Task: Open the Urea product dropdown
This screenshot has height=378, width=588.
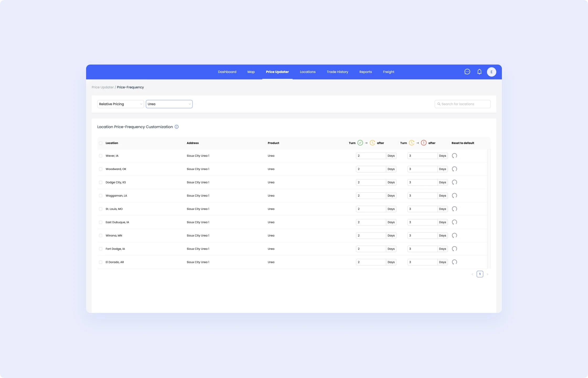Action: [x=169, y=104]
